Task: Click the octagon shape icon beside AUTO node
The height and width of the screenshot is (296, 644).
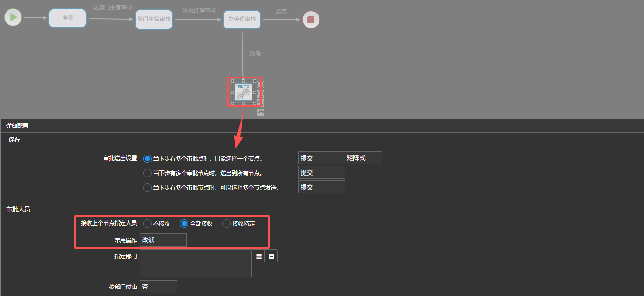Action: click(x=261, y=94)
